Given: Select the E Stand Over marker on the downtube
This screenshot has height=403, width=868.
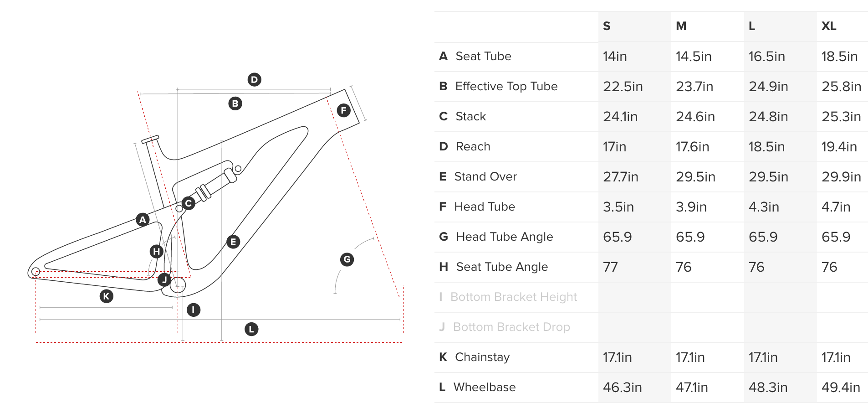Looking at the screenshot, I should (233, 242).
